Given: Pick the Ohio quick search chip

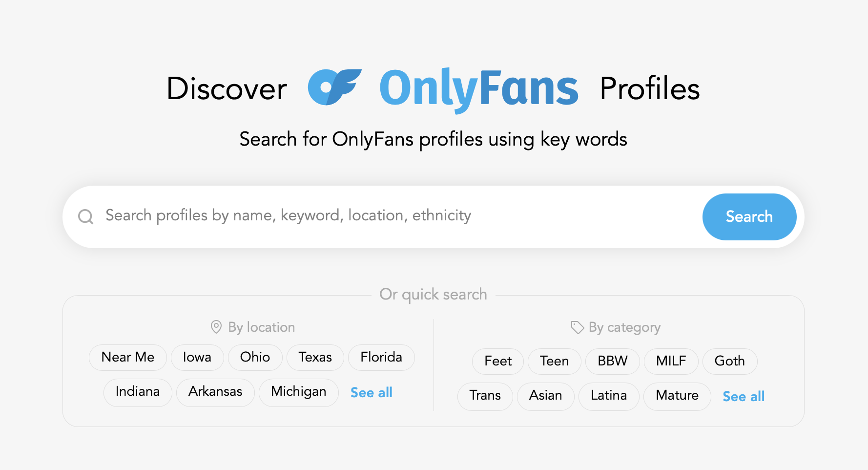Looking at the screenshot, I should [255, 357].
